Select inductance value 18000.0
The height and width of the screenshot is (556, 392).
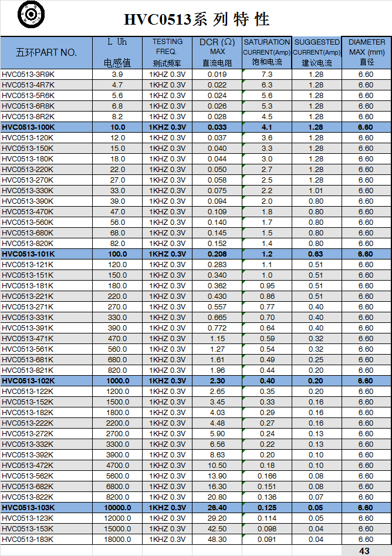[x=117, y=540]
